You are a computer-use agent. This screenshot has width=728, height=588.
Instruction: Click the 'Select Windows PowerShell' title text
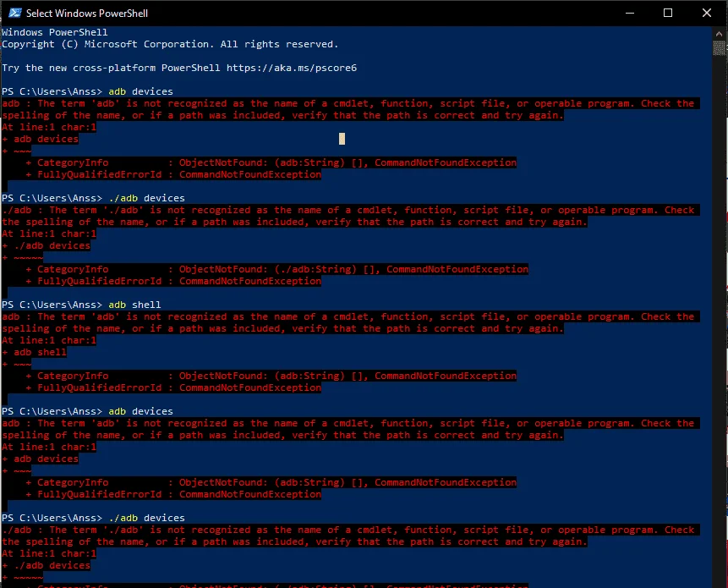87,14
